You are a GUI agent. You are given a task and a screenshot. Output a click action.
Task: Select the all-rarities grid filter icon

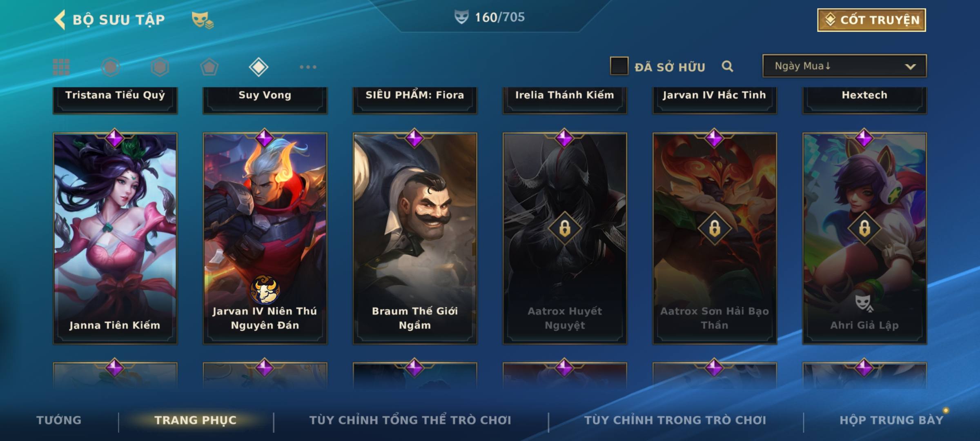pos(61,67)
